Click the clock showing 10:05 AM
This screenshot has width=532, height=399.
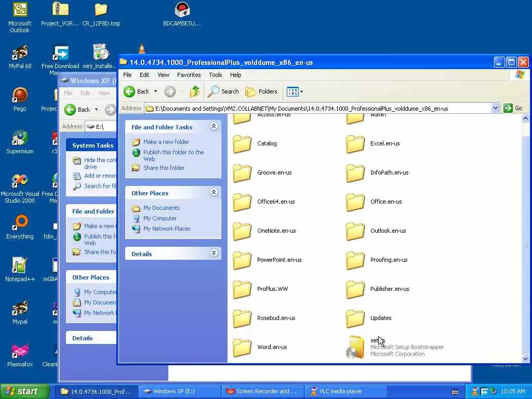point(513,392)
